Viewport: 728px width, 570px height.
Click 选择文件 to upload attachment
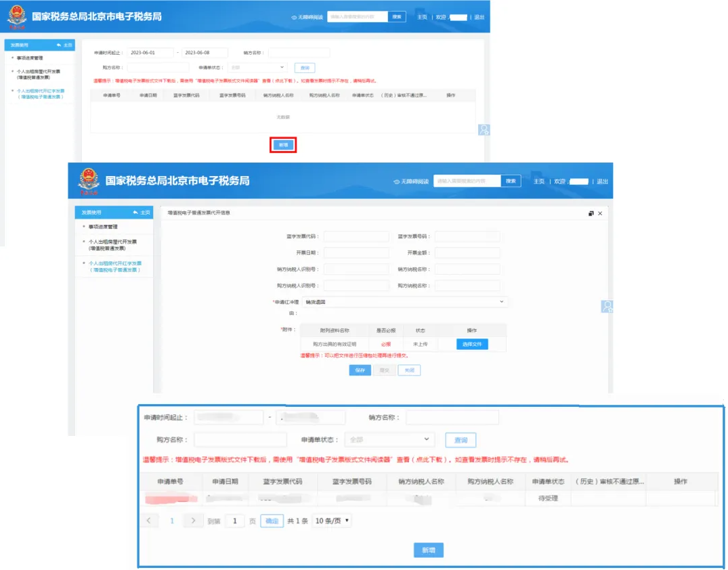pos(471,344)
